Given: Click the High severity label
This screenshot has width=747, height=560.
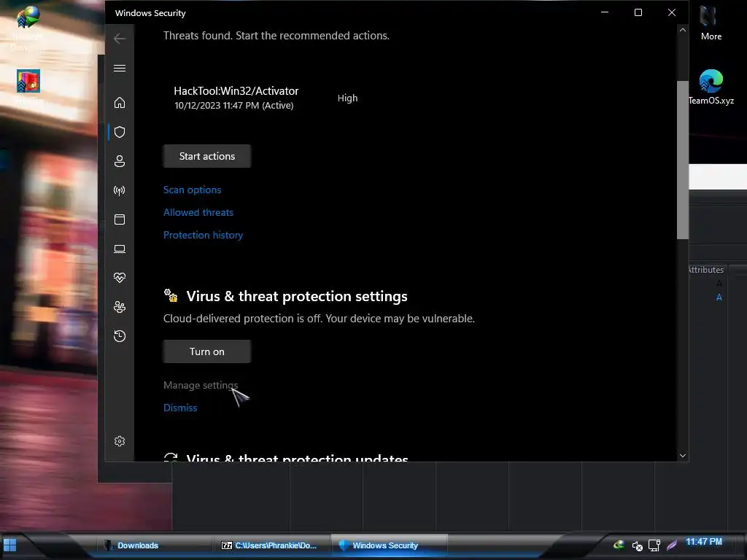Looking at the screenshot, I should pyautogui.click(x=347, y=98).
